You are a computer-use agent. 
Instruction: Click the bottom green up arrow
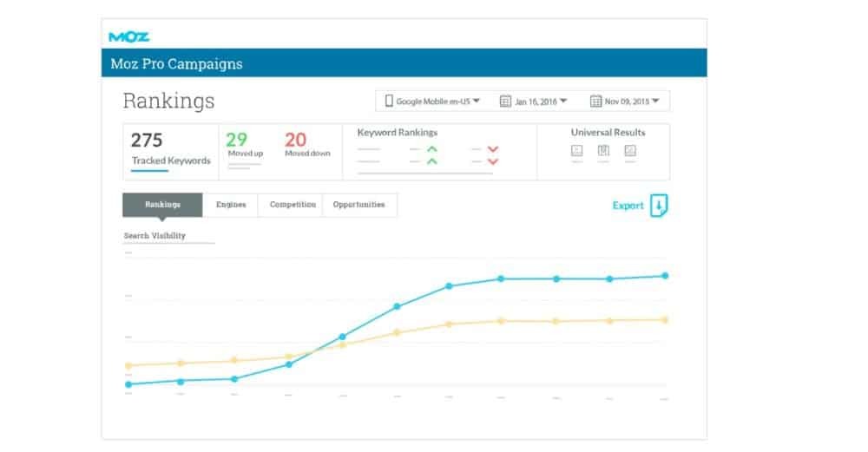pos(431,161)
